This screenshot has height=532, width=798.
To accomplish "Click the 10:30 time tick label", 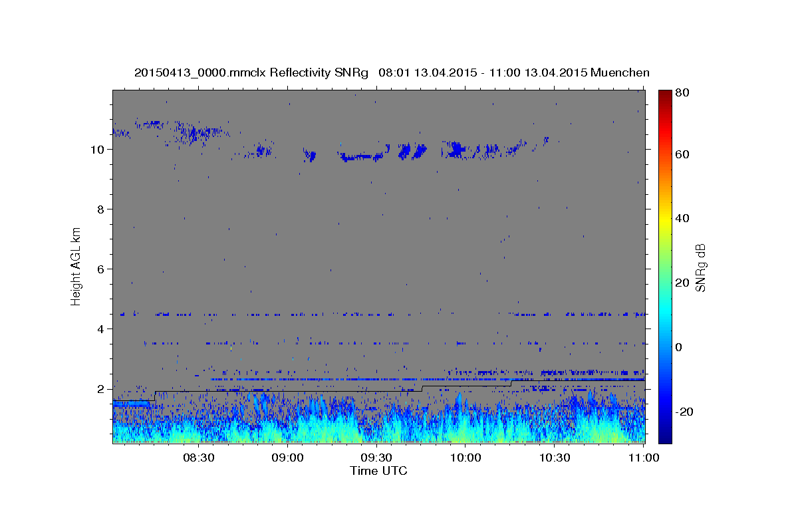I will tap(555, 458).
